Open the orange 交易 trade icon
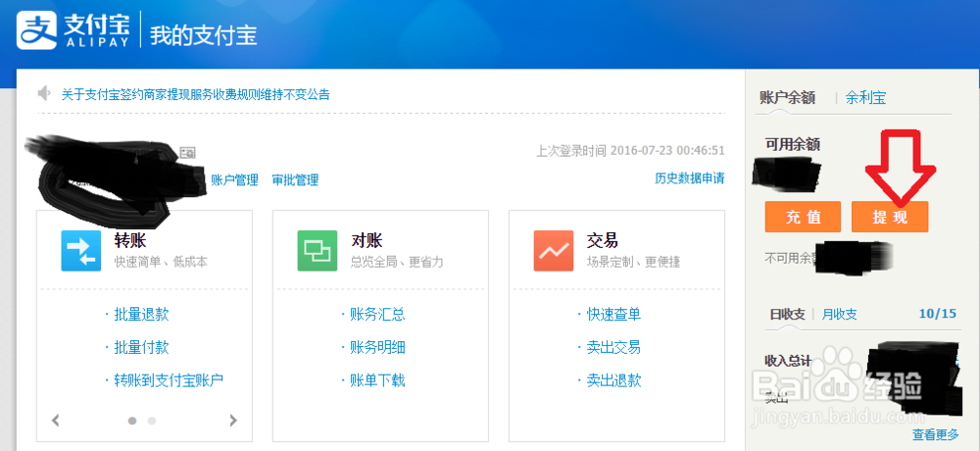This screenshot has height=451, width=980. [x=553, y=251]
